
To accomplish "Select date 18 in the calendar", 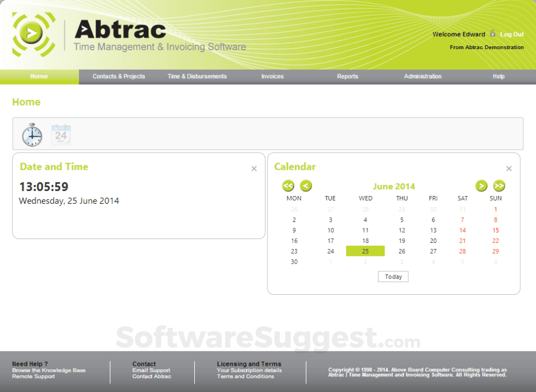I will click(x=365, y=241).
